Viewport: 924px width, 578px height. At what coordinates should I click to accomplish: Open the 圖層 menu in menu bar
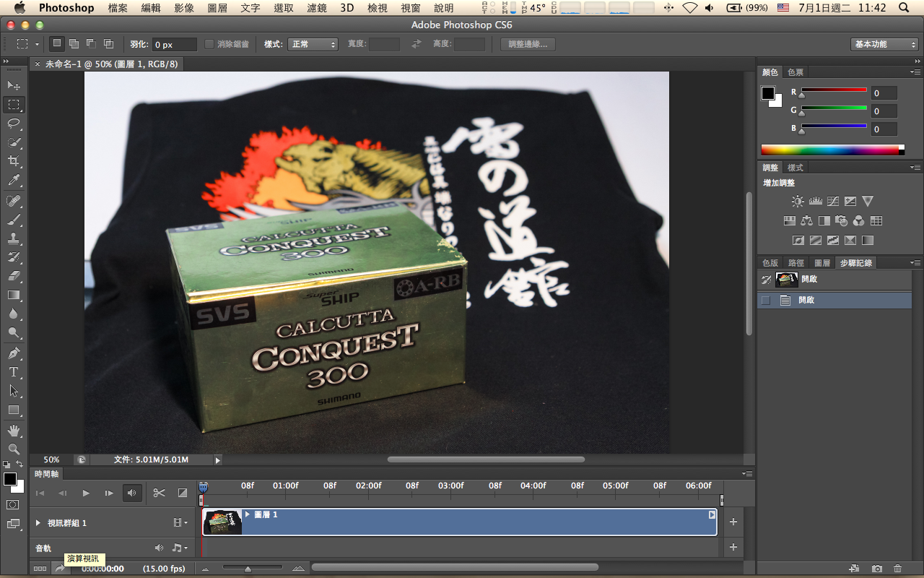click(217, 8)
